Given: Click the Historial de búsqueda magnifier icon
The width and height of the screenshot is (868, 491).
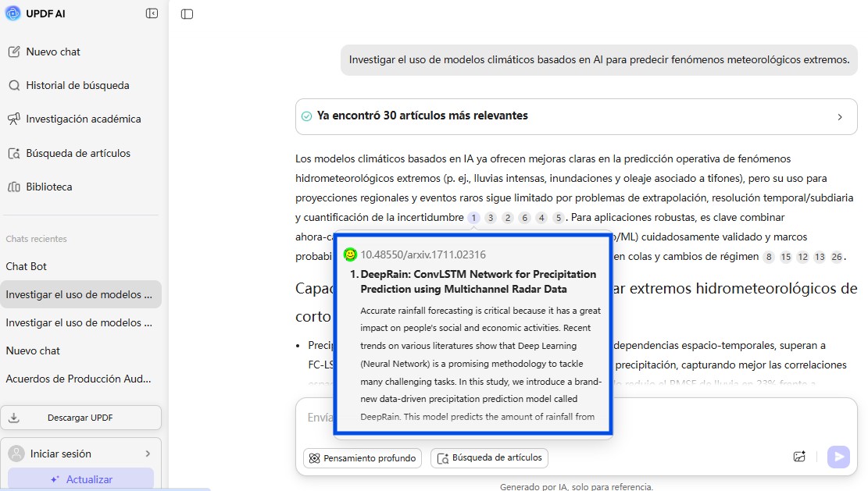Looking at the screenshot, I should (x=14, y=86).
